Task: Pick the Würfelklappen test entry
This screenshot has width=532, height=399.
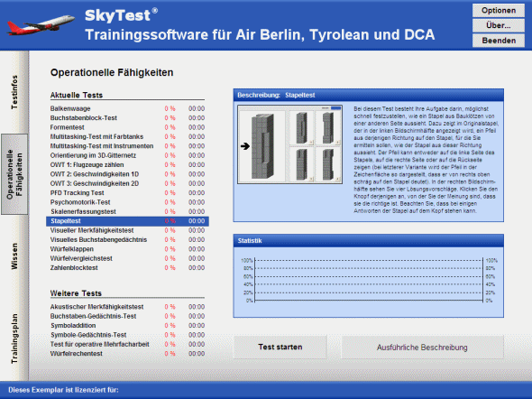Action: [x=127, y=249]
